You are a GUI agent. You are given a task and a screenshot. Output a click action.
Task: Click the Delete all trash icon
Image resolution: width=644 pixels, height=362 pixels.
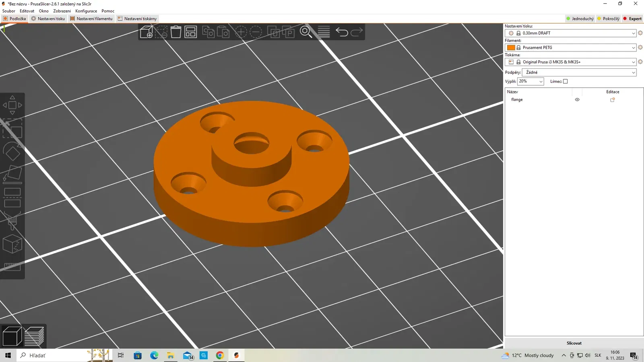click(176, 32)
